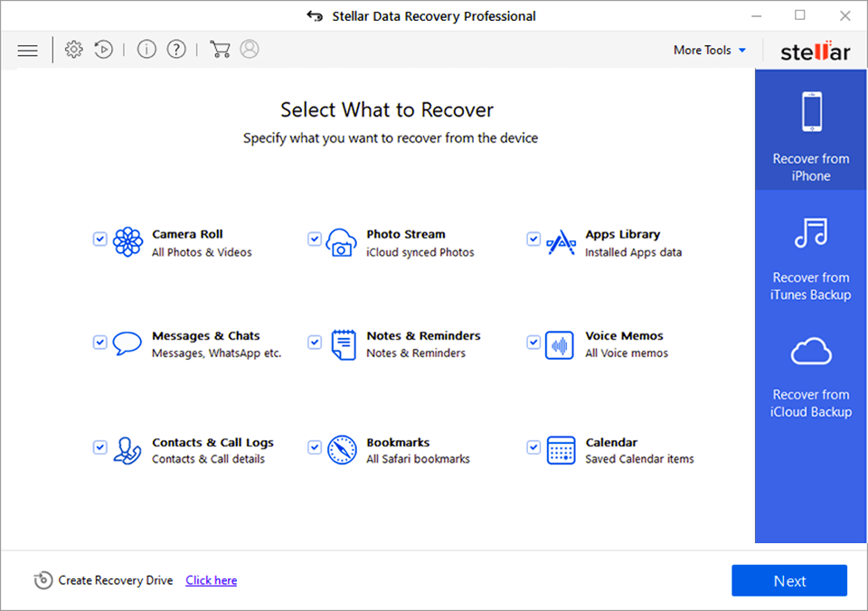Click the Voice Memos waveform icon
The image size is (868, 611).
click(560, 344)
